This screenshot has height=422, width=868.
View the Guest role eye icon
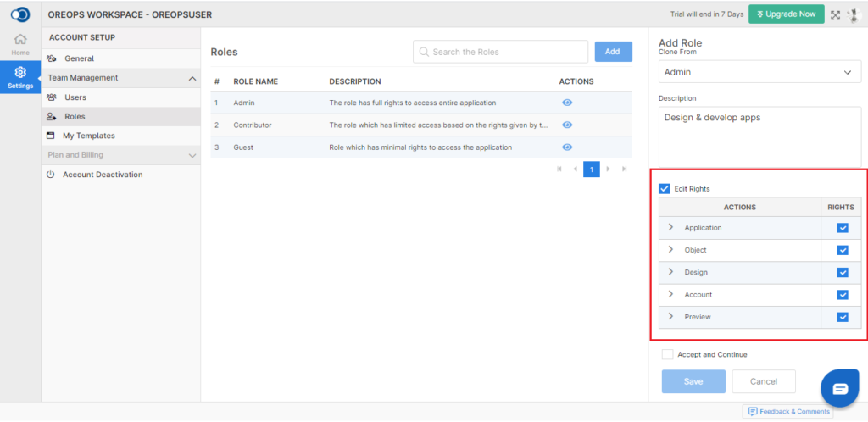[567, 147]
